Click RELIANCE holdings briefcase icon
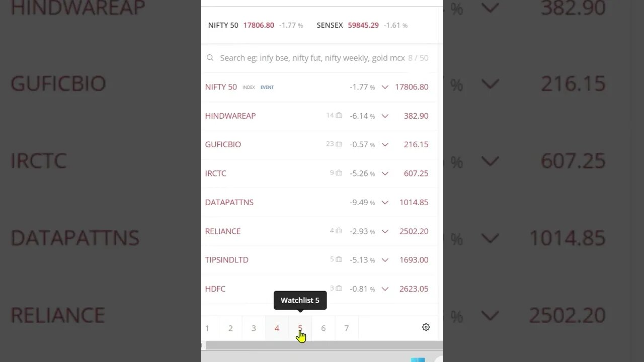 point(339,231)
